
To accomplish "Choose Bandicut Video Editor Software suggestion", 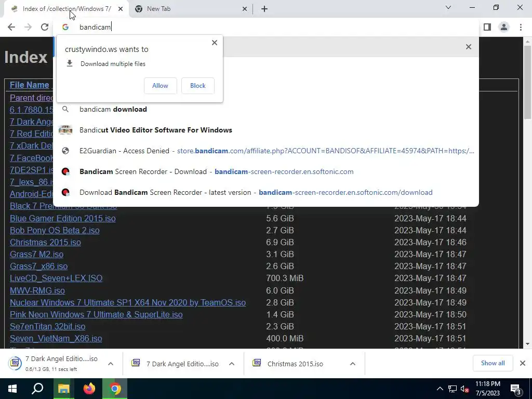I will click(266, 130).
